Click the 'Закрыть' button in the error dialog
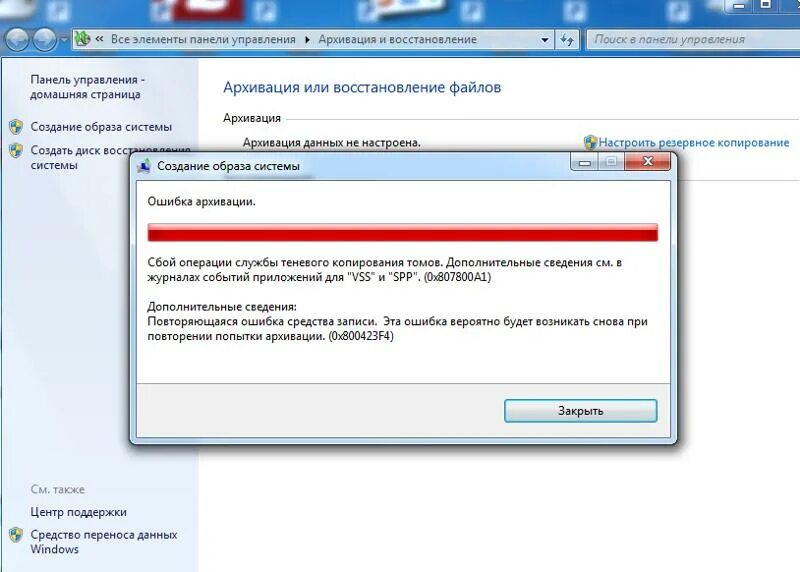 [x=581, y=411]
